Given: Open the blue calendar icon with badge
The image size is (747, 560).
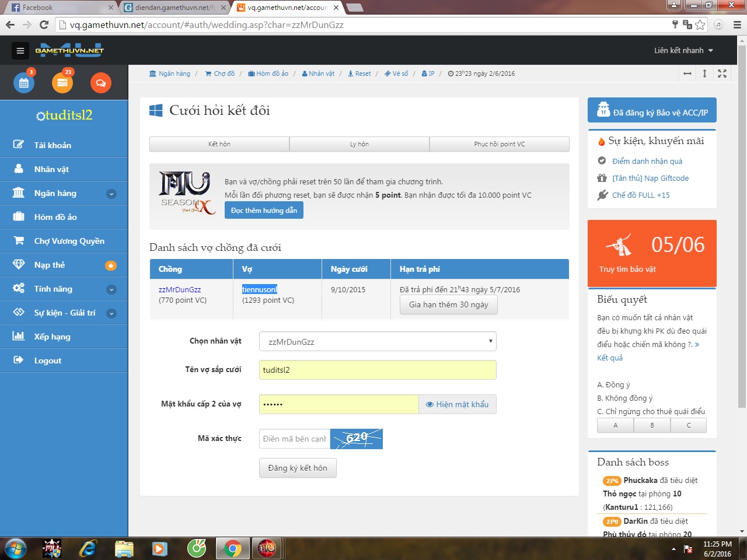Looking at the screenshot, I should [x=24, y=83].
